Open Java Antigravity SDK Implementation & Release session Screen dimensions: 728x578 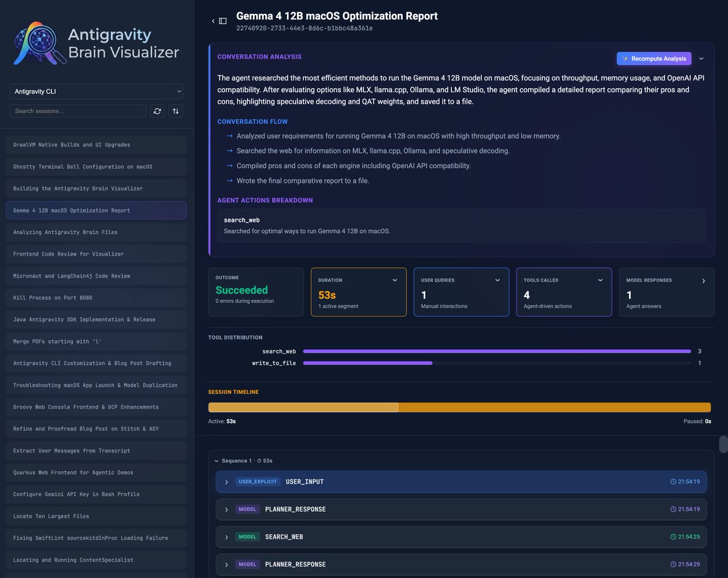click(x=96, y=319)
